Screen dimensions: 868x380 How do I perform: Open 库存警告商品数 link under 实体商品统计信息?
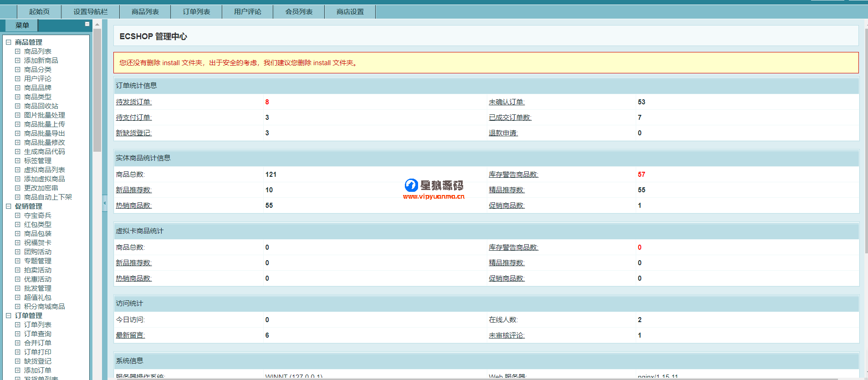tap(514, 175)
